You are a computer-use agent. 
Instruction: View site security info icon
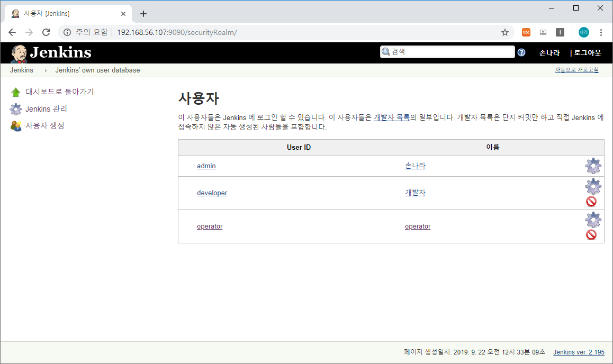pyautogui.click(x=67, y=32)
